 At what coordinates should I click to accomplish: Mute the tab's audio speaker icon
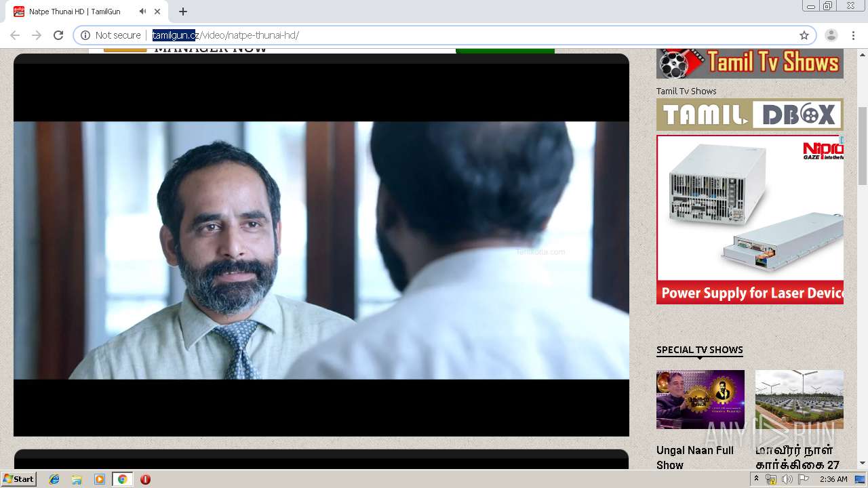point(142,12)
